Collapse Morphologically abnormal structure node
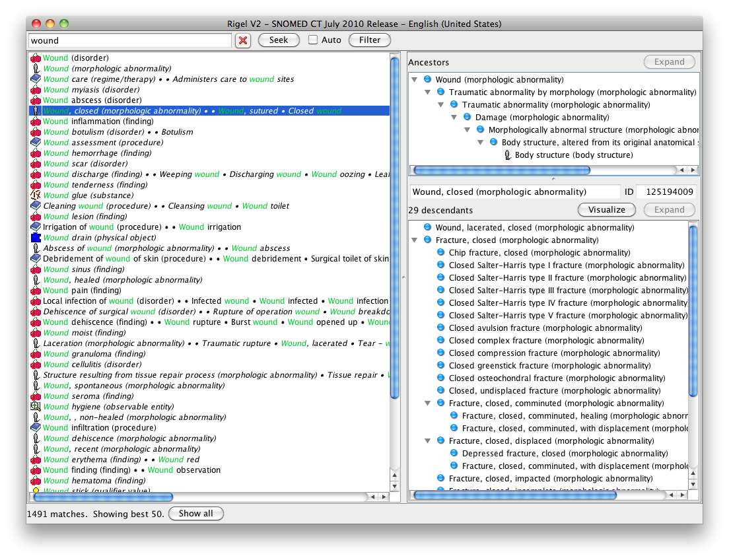729x560 pixels. click(x=468, y=130)
